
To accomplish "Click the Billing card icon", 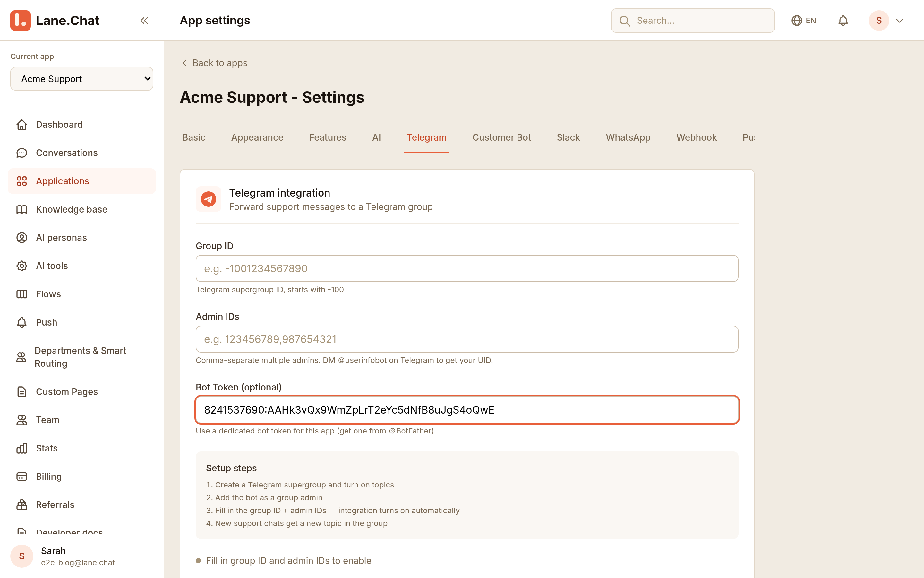I will pos(22,477).
